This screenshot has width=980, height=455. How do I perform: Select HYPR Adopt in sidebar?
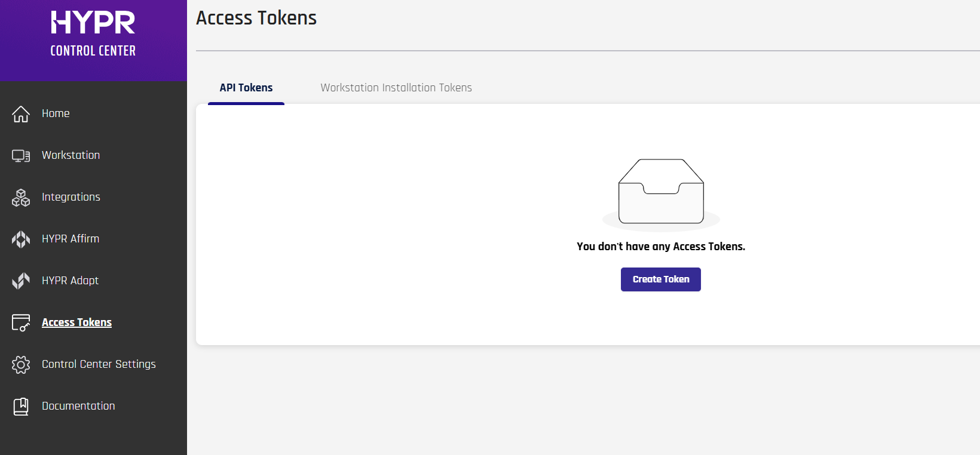71,281
